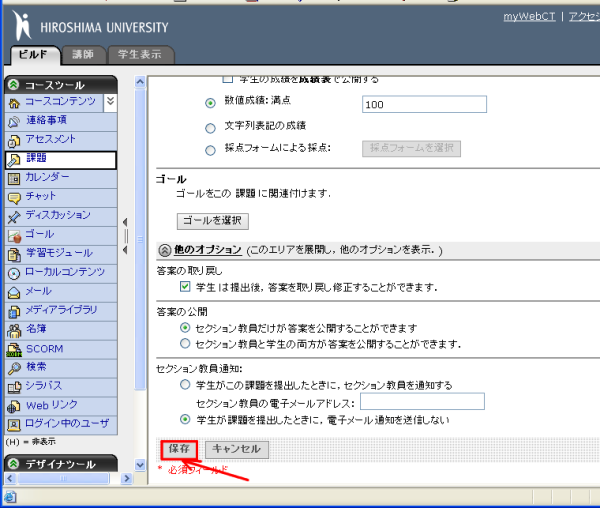The image size is (600, 508).
Task: Click the vertical scrollbar thumb of sidebar frame
Action: 140,239
